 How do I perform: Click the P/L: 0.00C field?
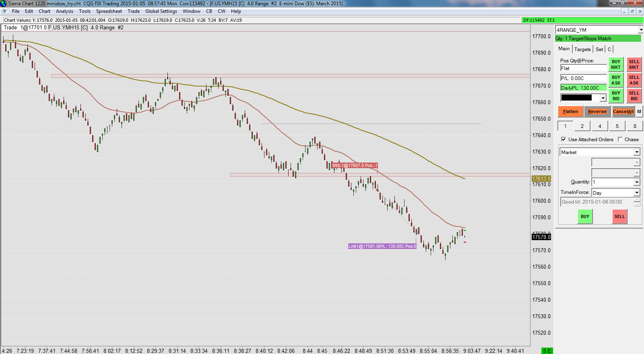(x=583, y=78)
